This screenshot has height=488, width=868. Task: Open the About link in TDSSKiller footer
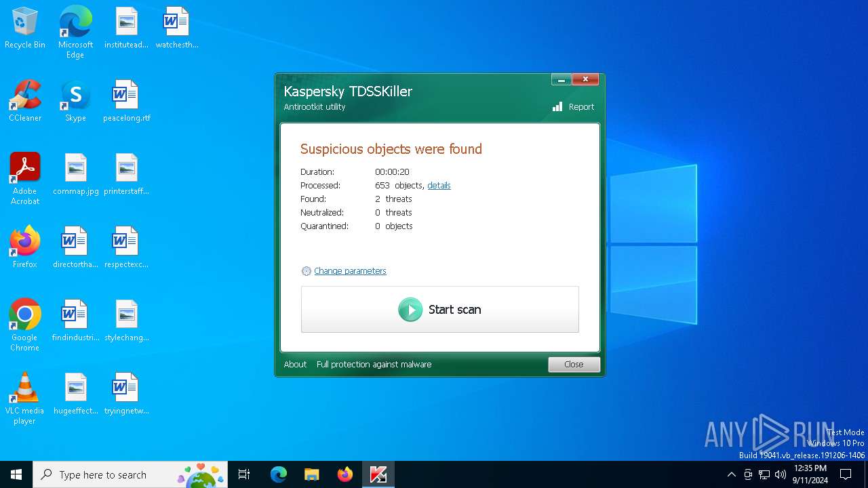(295, 365)
